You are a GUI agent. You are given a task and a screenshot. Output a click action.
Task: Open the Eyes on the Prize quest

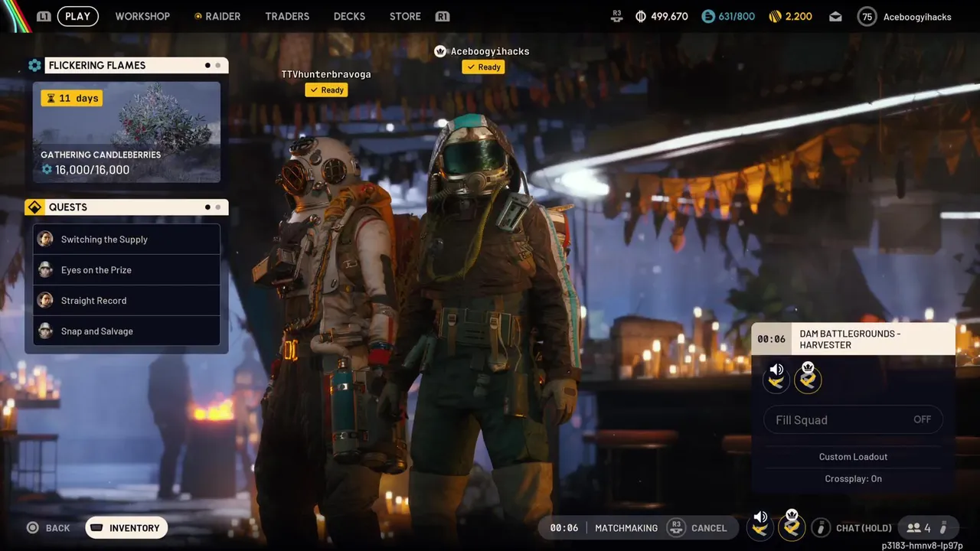(x=126, y=270)
